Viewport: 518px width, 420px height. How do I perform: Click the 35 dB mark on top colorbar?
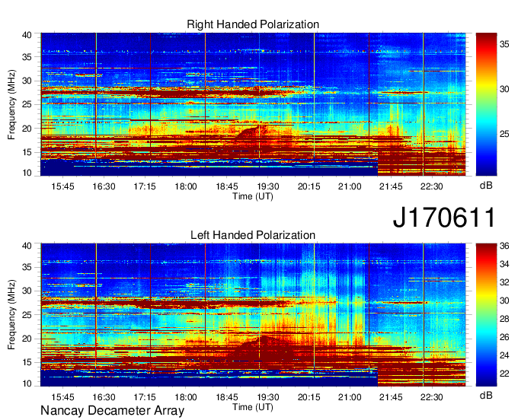[x=504, y=44]
